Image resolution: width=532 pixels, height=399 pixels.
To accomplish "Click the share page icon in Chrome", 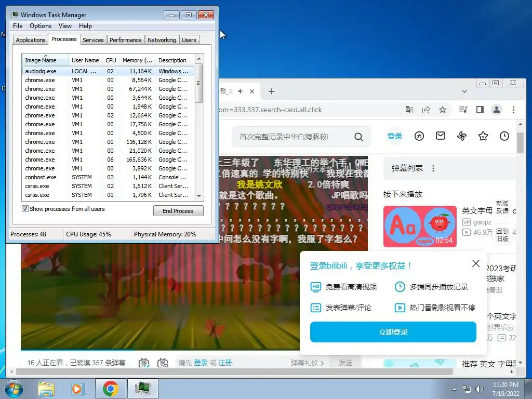I will click(426, 110).
